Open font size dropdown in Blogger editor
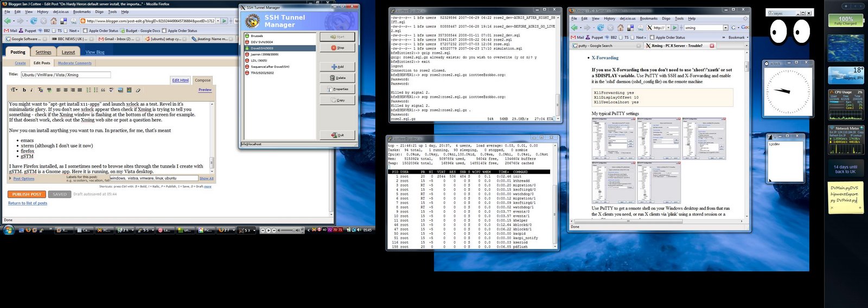868x308 pixels. (x=14, y=90)
